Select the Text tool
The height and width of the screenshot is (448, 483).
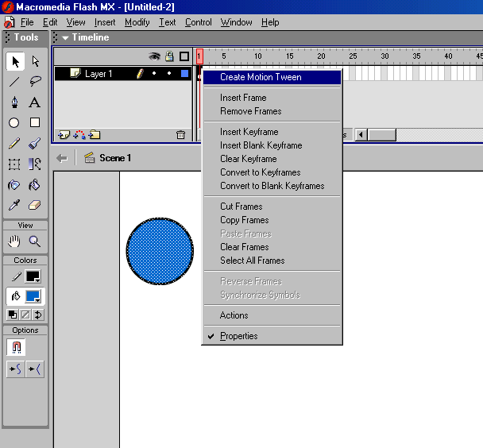coord(35,102)
